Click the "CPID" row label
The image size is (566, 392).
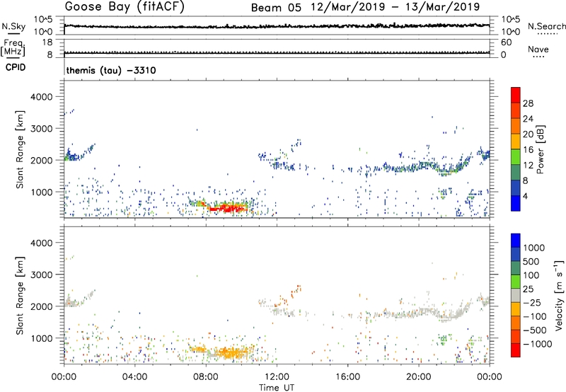pos(16,67)
